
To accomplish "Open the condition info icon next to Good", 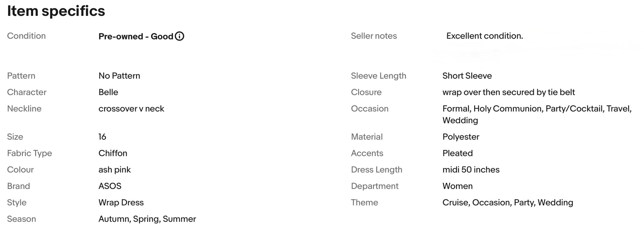I will pyautogui.click(x=179, y=36).
